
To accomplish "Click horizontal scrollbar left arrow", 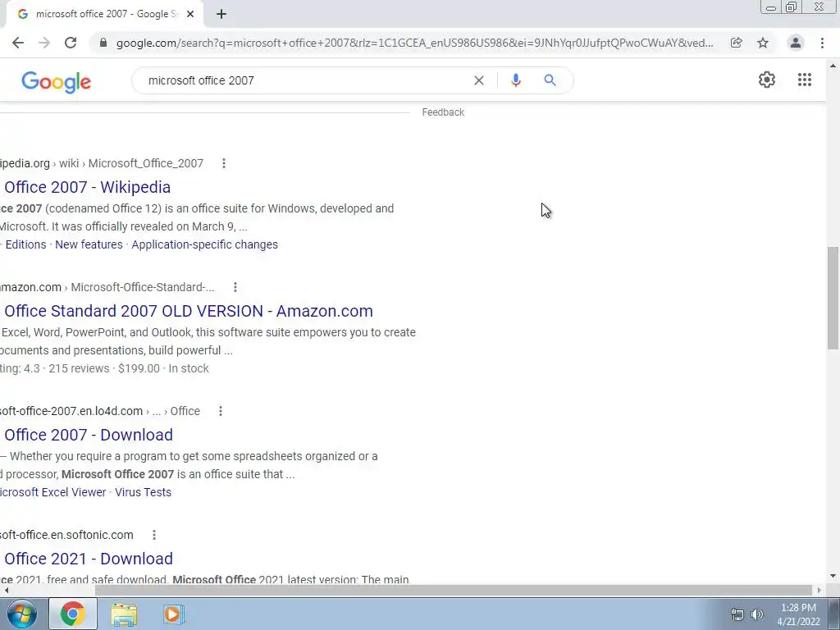I will click(6, 591).
